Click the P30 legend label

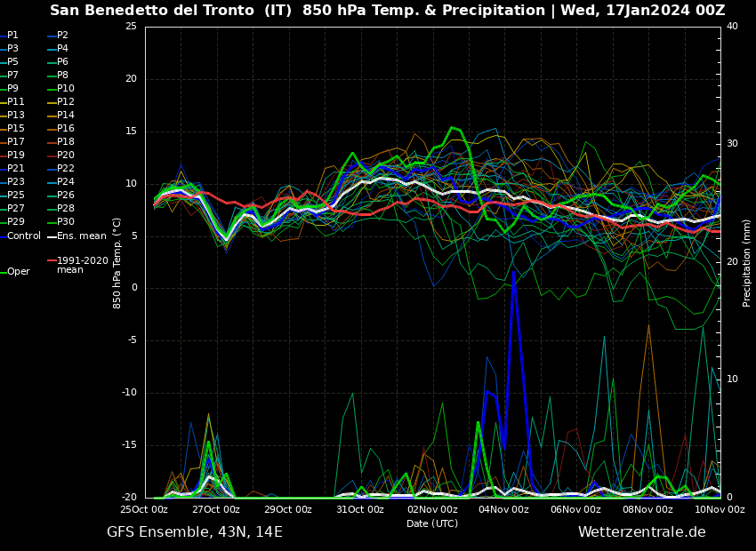tap(66, 222)
